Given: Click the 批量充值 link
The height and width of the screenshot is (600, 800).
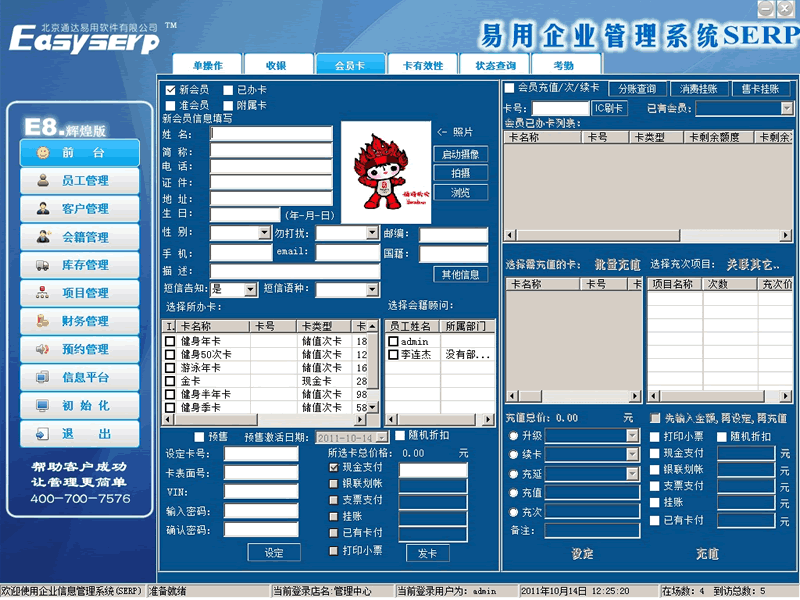Looking at the screenshot, I should pyautogui.click(x=617, y=265).
